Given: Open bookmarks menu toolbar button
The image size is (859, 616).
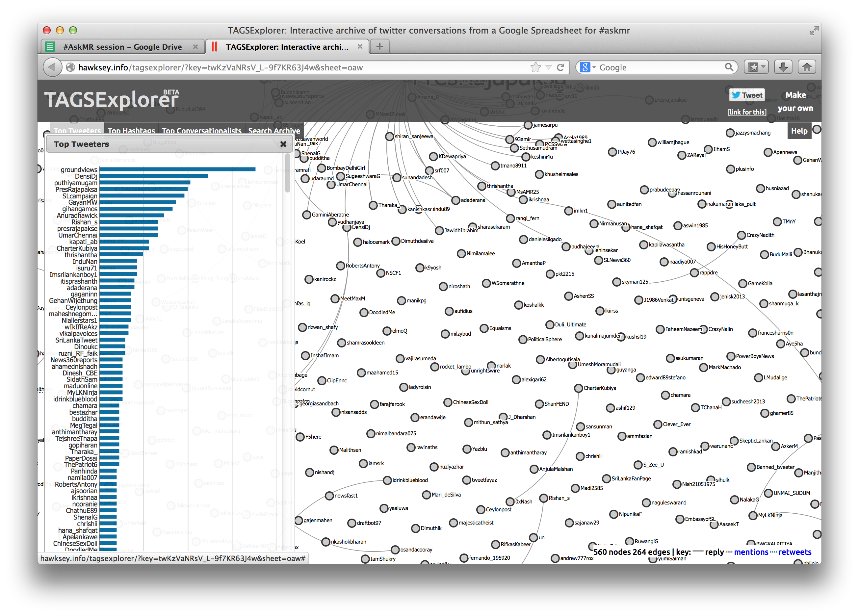Looking at the screenshot, I should 756,67.
